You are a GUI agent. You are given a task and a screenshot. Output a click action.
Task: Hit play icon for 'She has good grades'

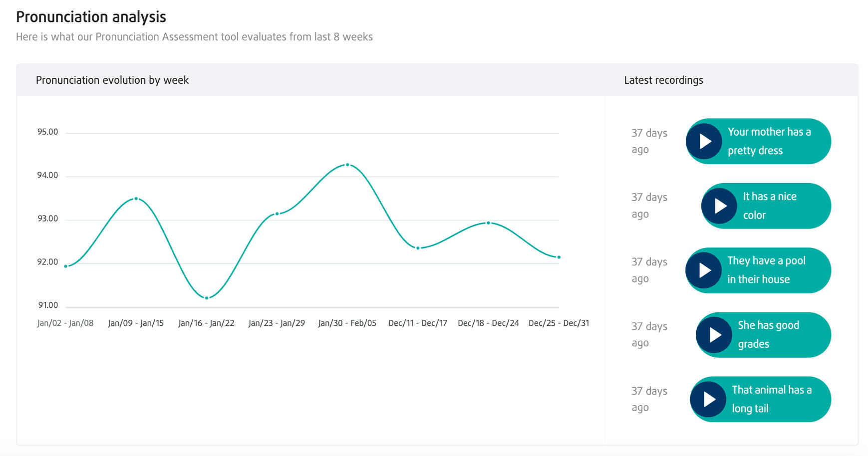click(714, 335)
